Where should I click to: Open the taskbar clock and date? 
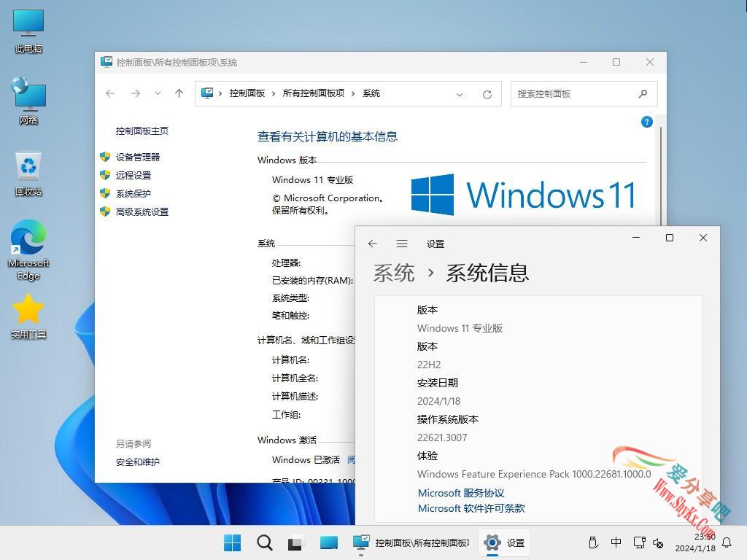point(695,542)
